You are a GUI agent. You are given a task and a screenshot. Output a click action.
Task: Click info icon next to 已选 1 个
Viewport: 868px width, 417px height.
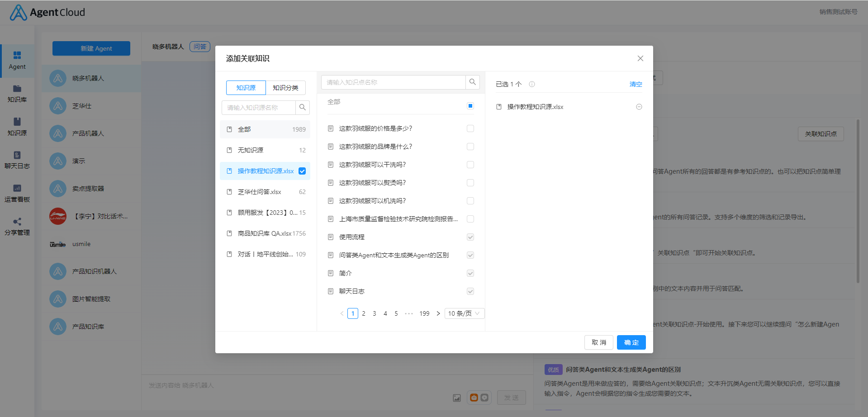click(532, 84)
